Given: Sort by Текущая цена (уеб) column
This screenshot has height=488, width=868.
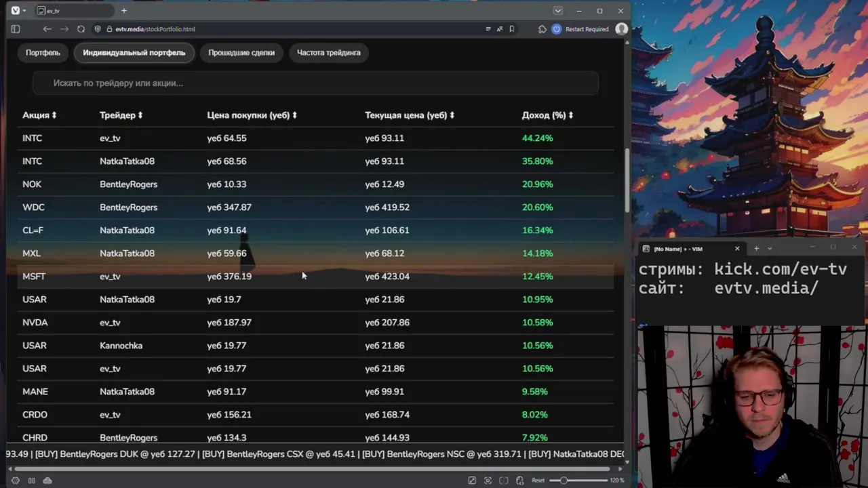Looking at the screenshot, I should 410,115.
